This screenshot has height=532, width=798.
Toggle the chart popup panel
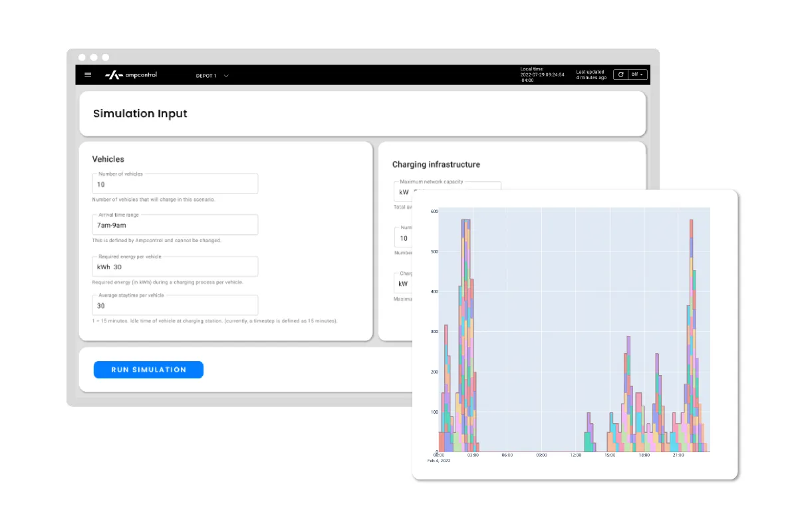(575, 334)
